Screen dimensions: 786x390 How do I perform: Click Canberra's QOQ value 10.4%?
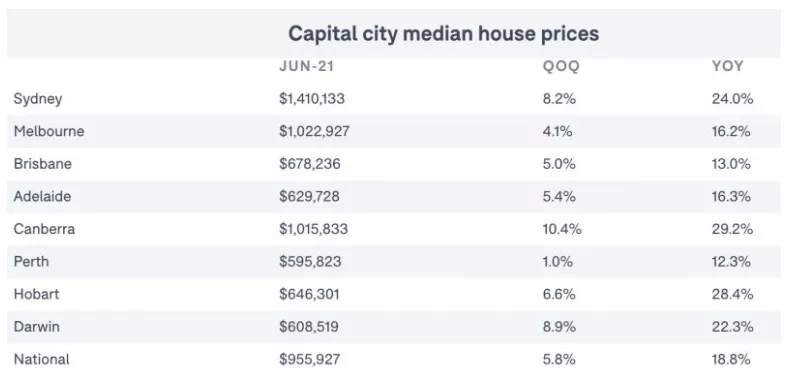click(x=562, y=229)
